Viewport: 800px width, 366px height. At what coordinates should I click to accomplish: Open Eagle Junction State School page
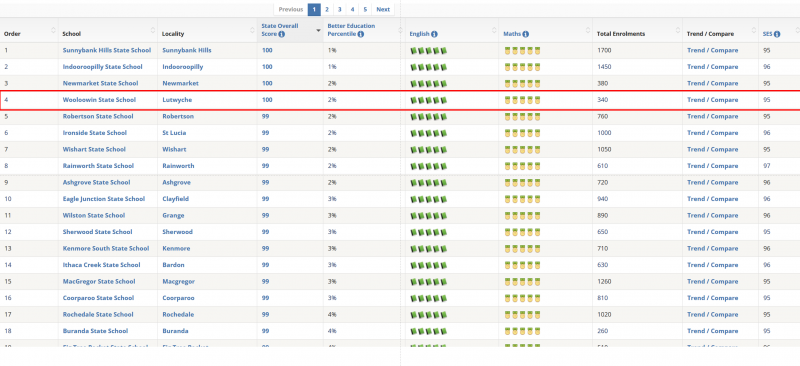tap(104, 199)
